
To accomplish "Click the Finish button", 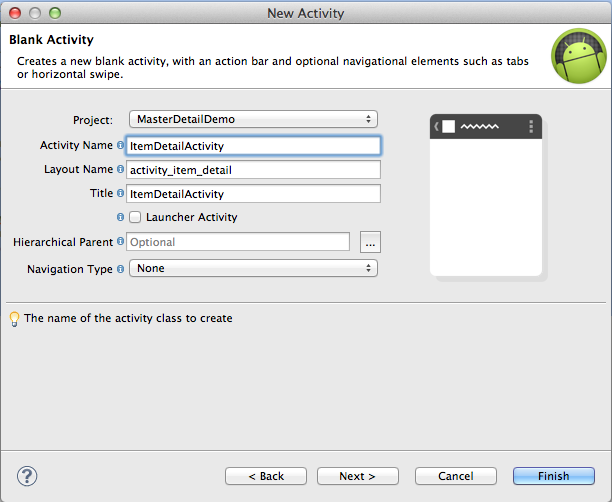I will point(553,476).
